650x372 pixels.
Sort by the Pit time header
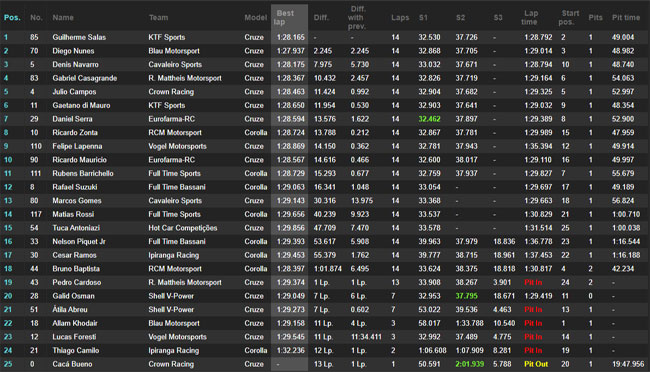(x=626, y=17)
